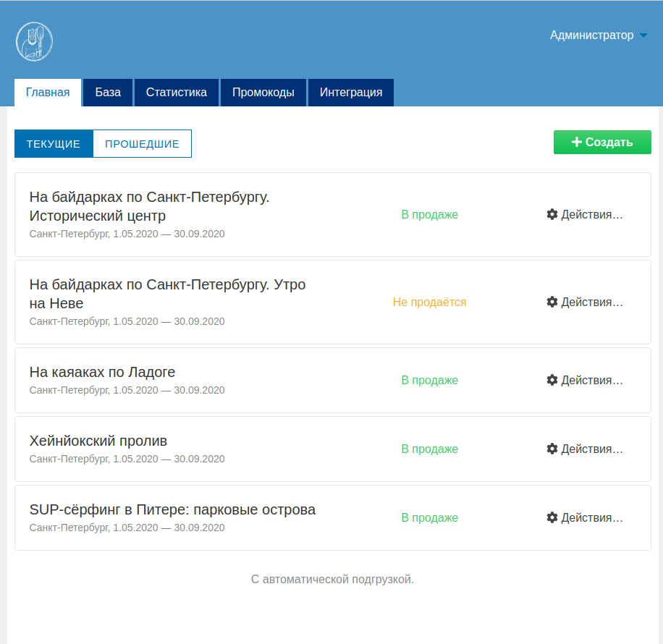Expand the Администратор user dropdown arrow

click(643, 35)
